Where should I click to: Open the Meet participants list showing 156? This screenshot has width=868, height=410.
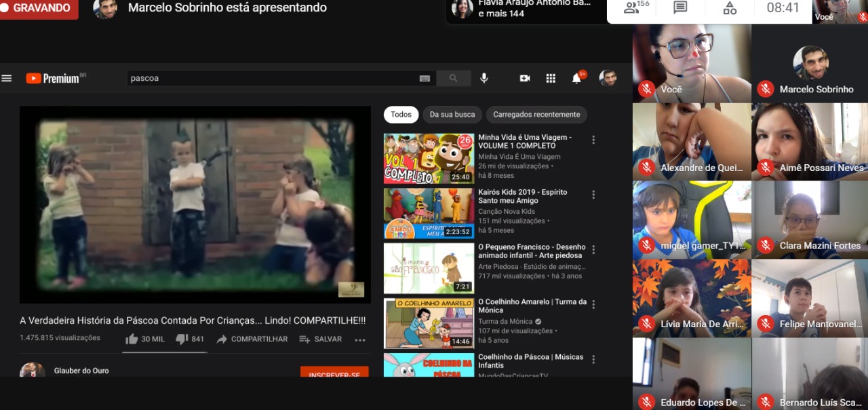click(x=636, y=7)
